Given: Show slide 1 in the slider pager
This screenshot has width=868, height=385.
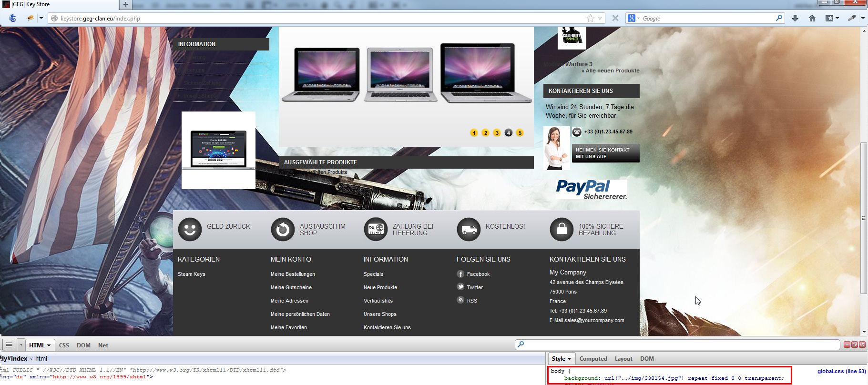Looking at the screenshot, I should point(474,133).
